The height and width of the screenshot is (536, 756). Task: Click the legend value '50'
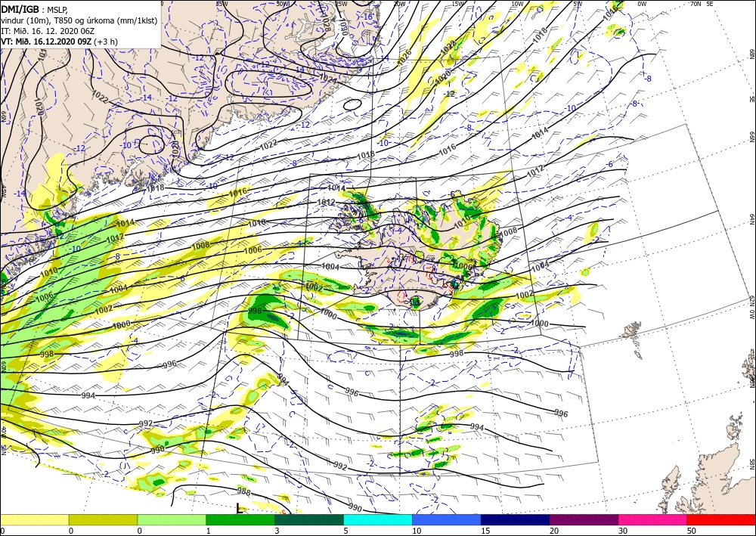(692, 531)
